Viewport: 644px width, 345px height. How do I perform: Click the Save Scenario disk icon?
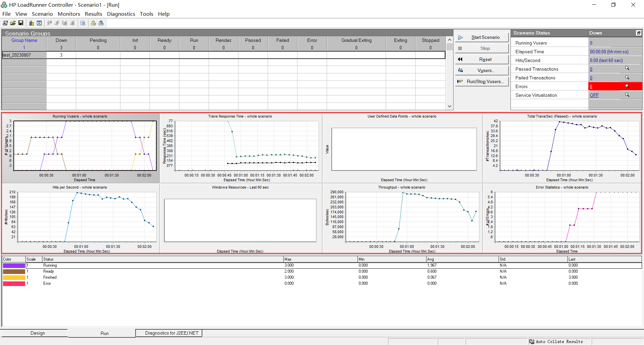(x=21, y=23)
